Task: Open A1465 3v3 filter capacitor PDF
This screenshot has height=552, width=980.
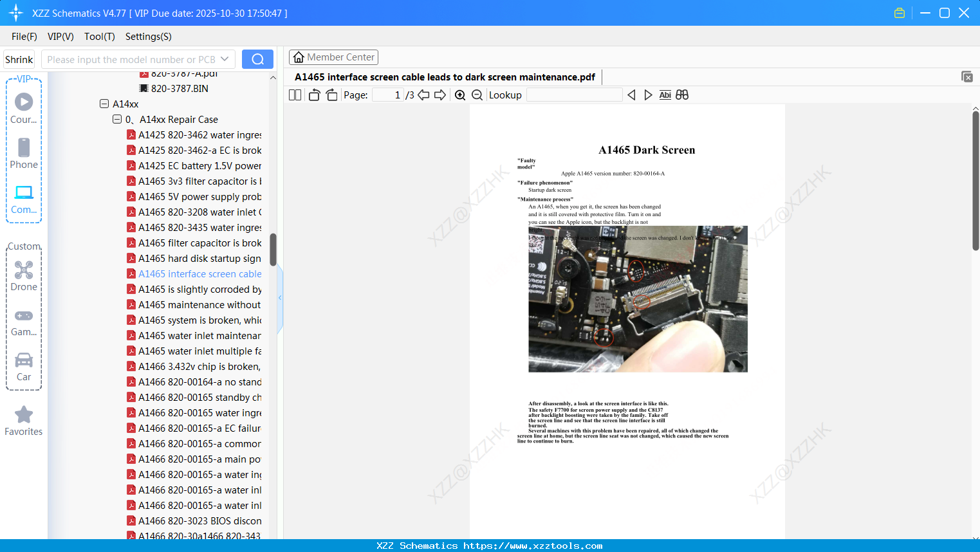Action: 194,181
